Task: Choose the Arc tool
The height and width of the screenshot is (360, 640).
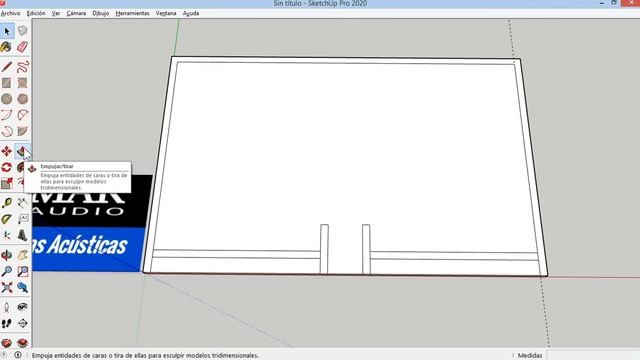Action: pos(7,115)
